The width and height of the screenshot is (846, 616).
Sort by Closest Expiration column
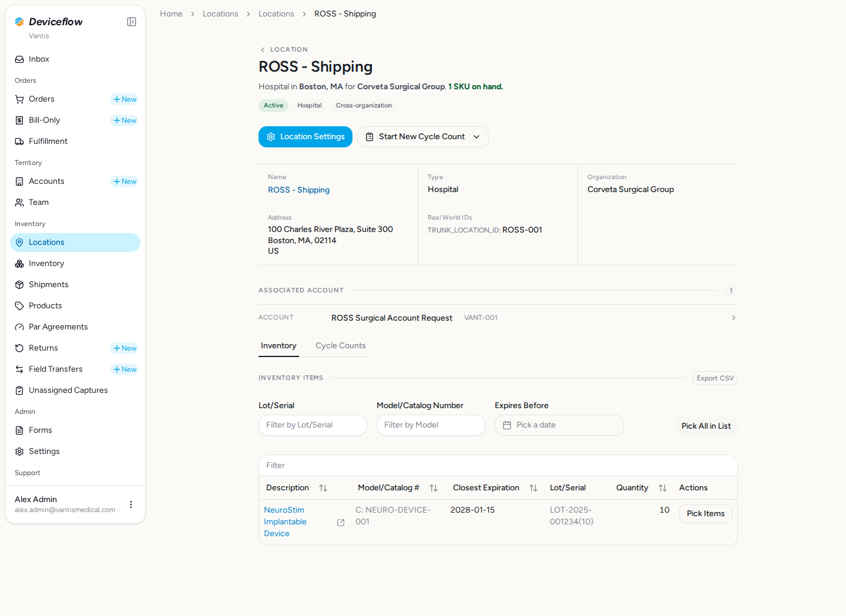pos(533,488)
